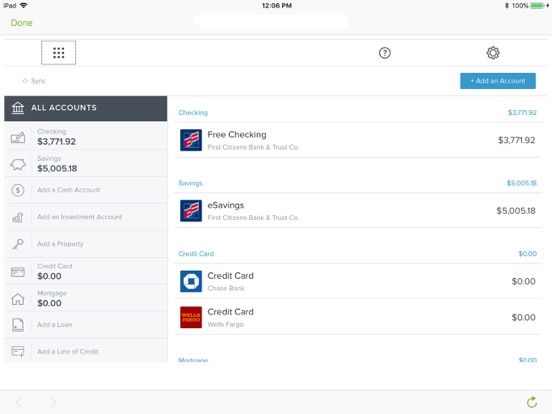
Task: Click the blank address title field
Action: 271,22
